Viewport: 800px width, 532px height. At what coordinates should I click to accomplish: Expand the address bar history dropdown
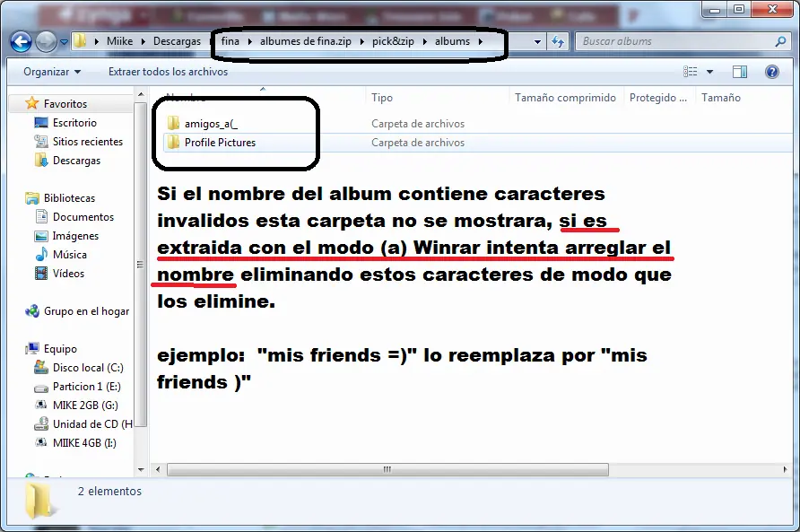click(x=537, y=41)
